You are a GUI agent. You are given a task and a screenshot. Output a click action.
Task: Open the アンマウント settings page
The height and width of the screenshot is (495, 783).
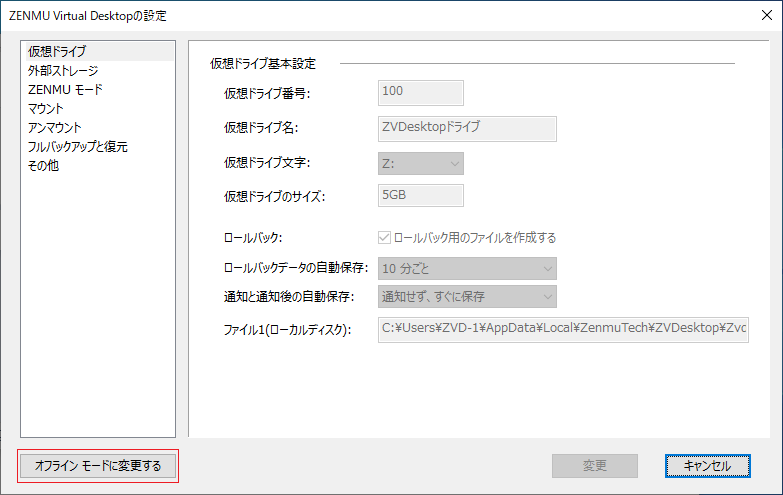click(x=54, y=127)
